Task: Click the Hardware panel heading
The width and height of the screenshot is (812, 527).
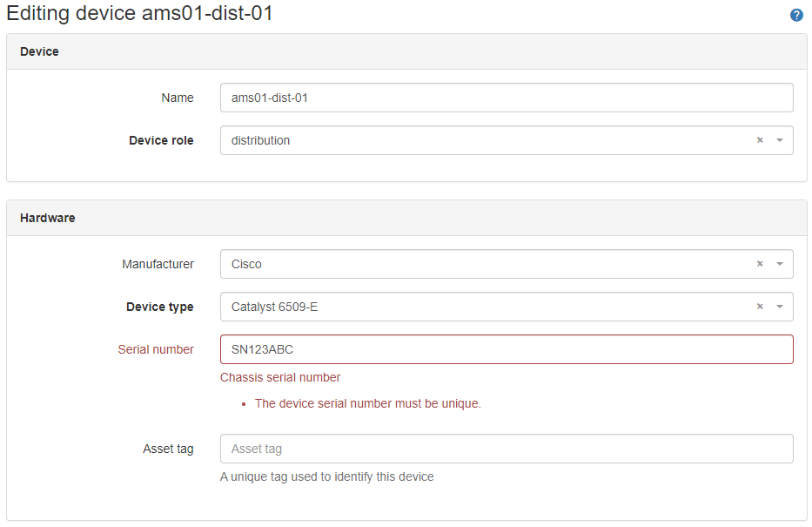Action: (48, 218)
